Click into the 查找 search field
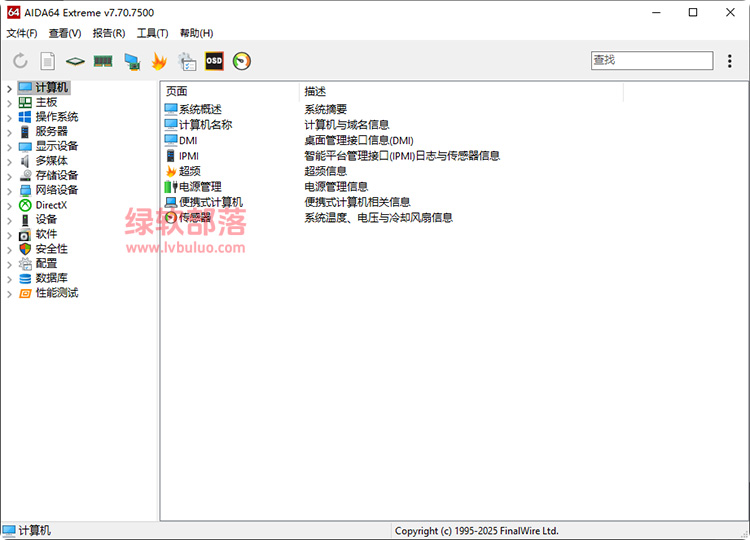Image resolution: width=750 pixels, height=540 pixels. coord(652,60)
